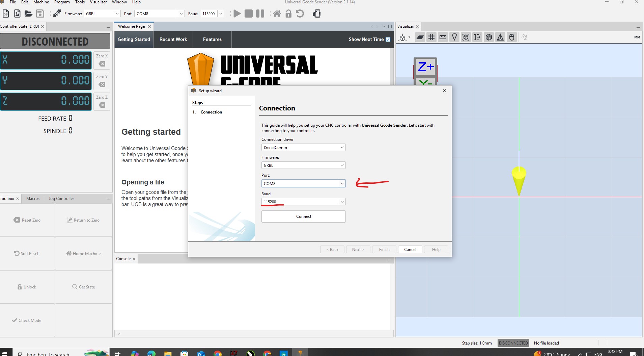This screenshot has height=356, width=644.
Task: Click the greyed puzzle icon in visualizer toolbar
Action: 524,37
